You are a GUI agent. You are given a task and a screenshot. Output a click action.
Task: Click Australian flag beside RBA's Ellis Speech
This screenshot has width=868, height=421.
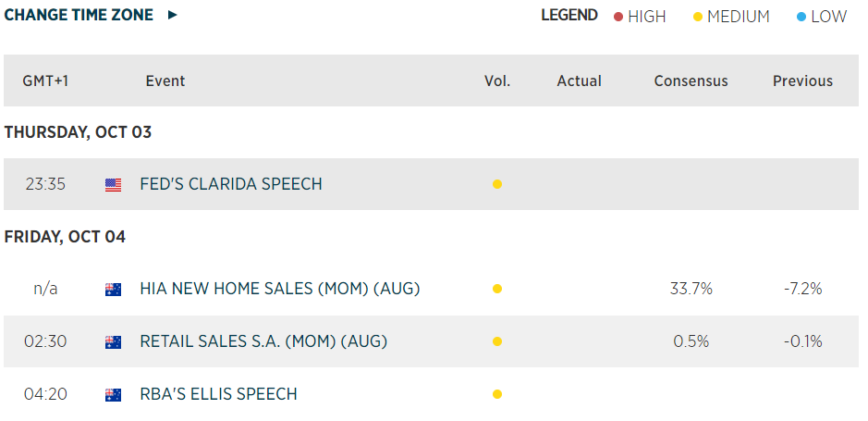point(113,395)
